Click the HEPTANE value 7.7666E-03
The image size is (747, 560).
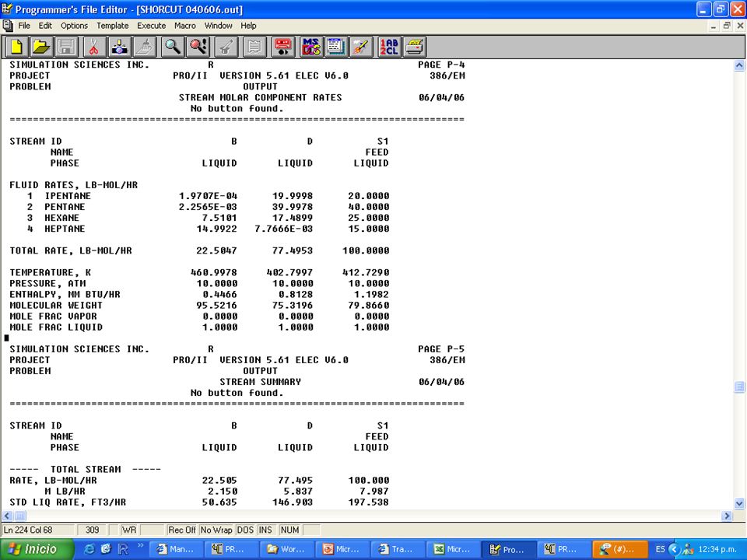pyautogui.click(x=283, y=229)
